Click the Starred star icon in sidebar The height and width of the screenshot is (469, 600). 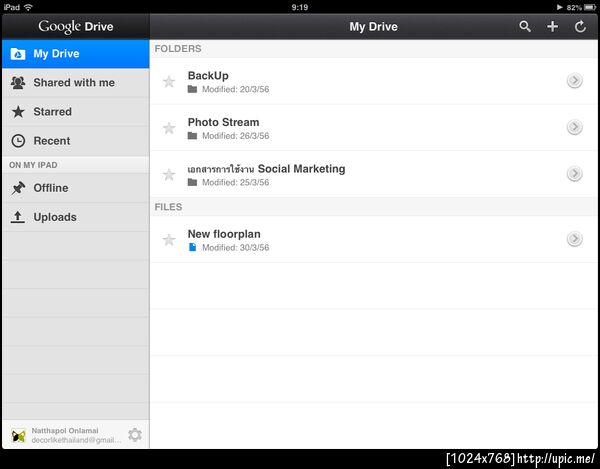[18, 112]
